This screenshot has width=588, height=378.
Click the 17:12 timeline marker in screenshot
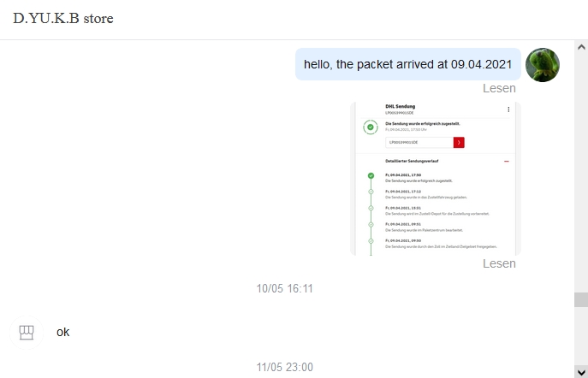click(x=371, y=192)
